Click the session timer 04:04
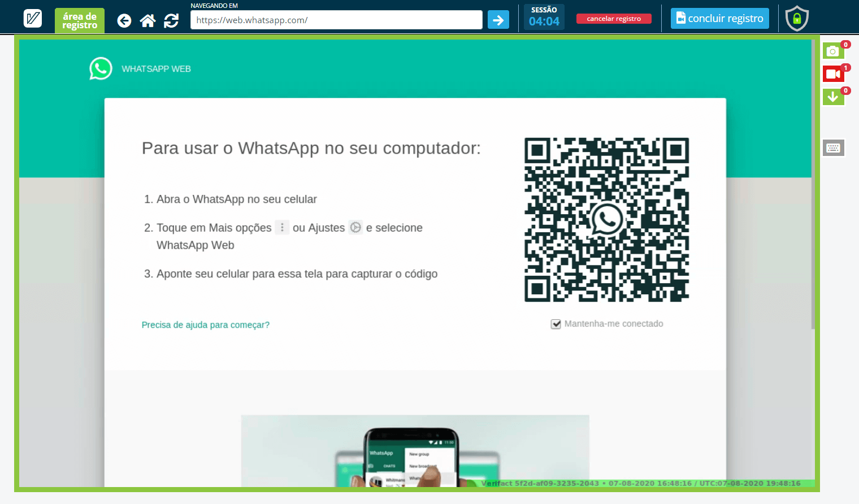The height and width of the screenshot is (504, 859). (544, 21)
